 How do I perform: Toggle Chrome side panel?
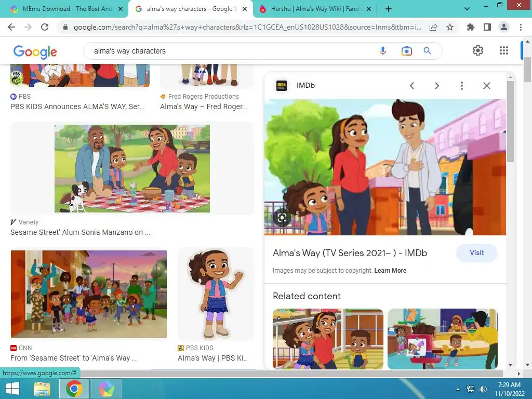[x=487, y=27]
